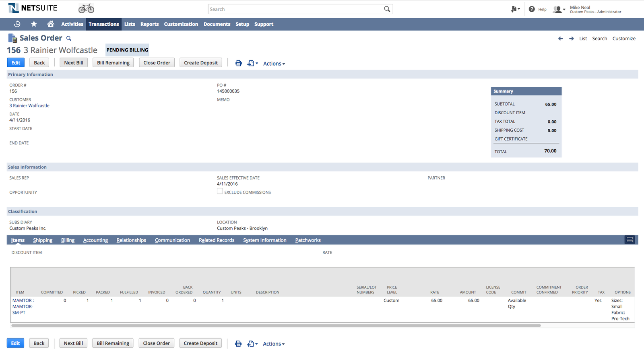Expand the top Actions menu
This screenshot has width=644, height=349.
point(274,64)
